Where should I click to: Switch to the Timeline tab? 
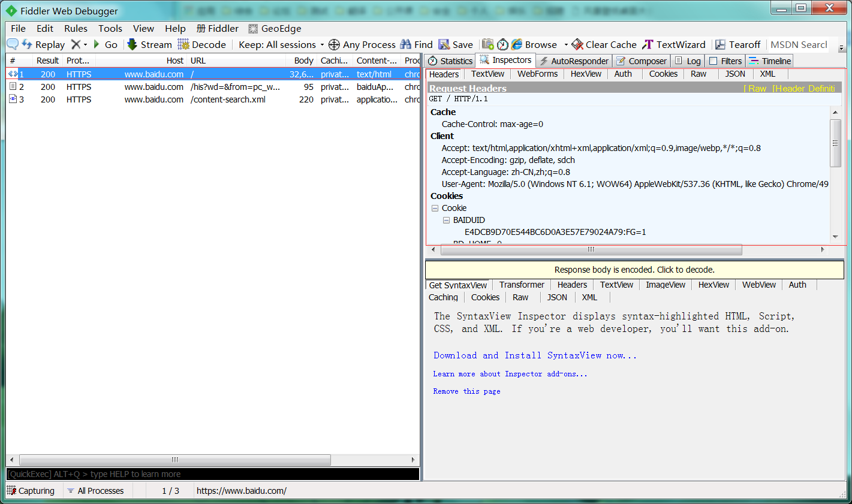click(x=770, y=61)
